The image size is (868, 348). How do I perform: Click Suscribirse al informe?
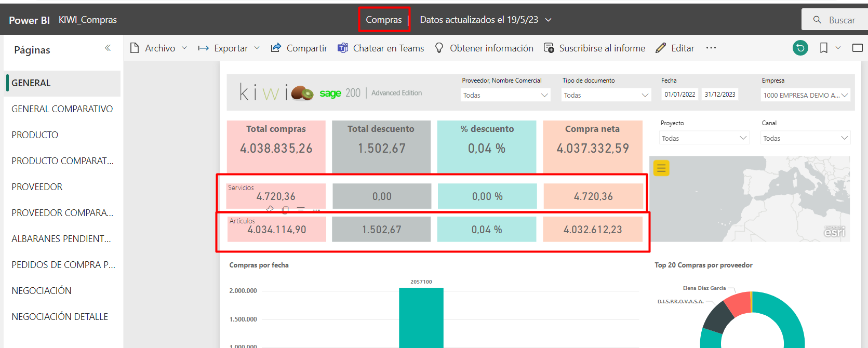[x=594, y=48]
